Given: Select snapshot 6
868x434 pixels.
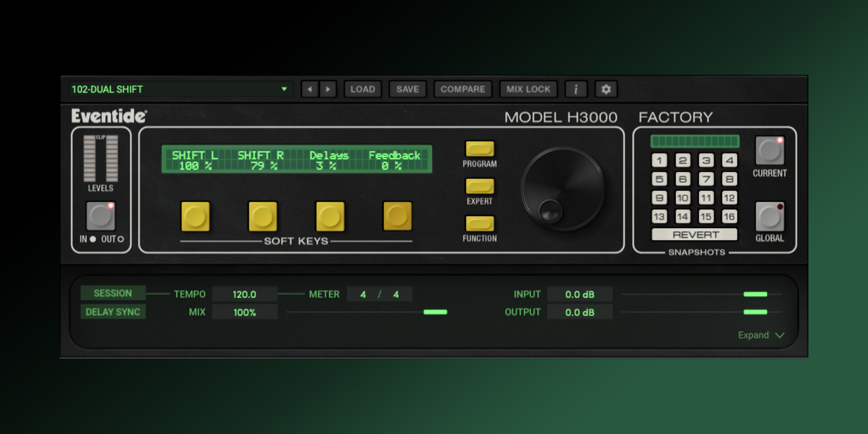Looking at the screenshot, I should 682,179.
